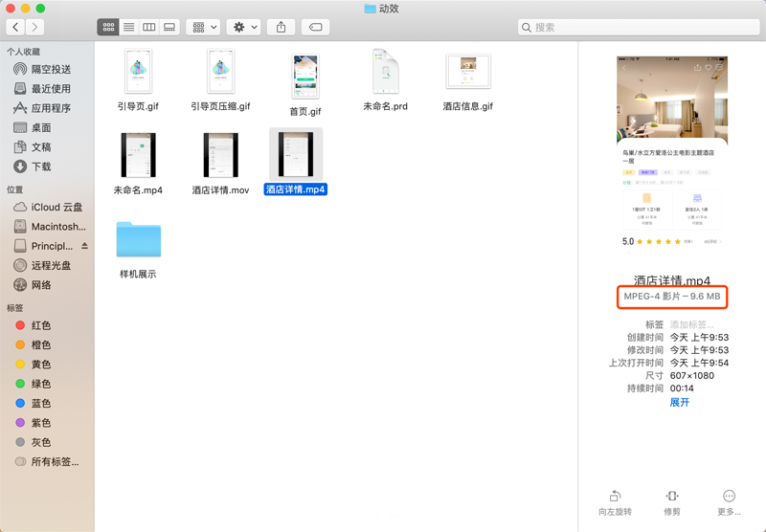This screenshot has width=766, height=532.
Task: Click the 个人收藏 sidebar section header
Action: tap(23, 52)
